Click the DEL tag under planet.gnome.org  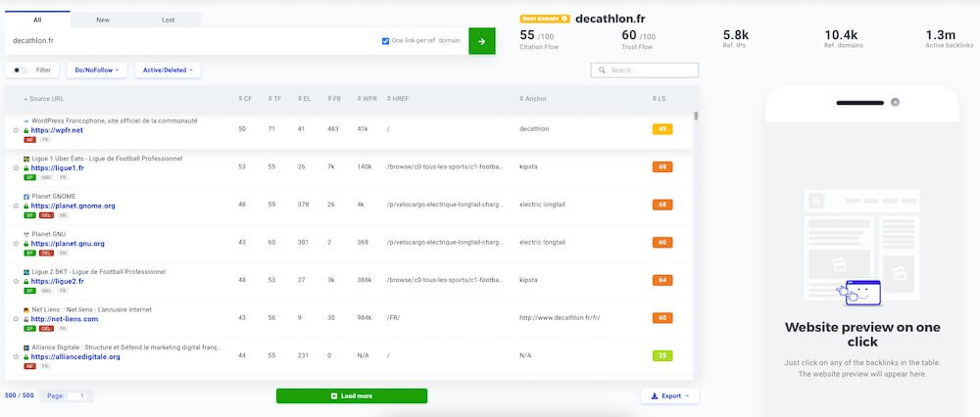click(46, 215)
